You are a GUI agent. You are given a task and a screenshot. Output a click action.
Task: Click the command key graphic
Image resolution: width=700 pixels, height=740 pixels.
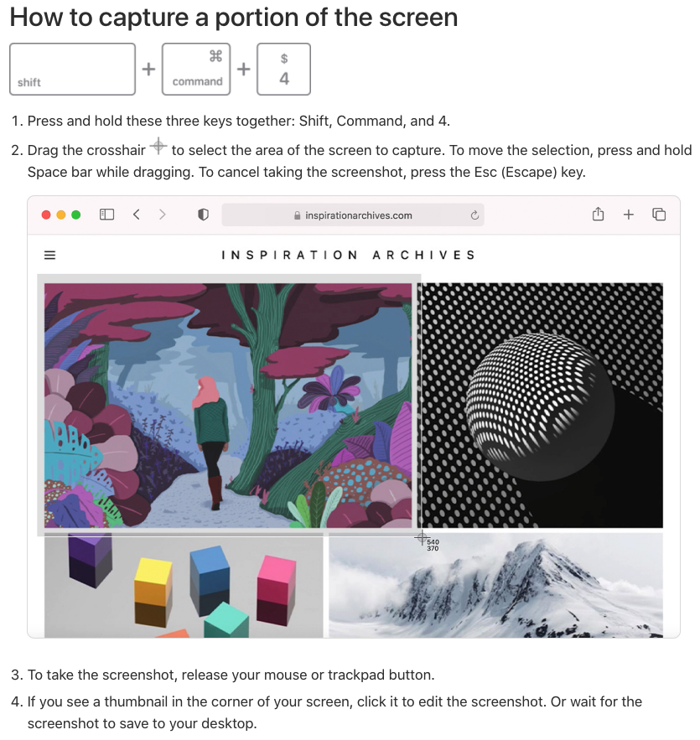(x=196, y=70)
